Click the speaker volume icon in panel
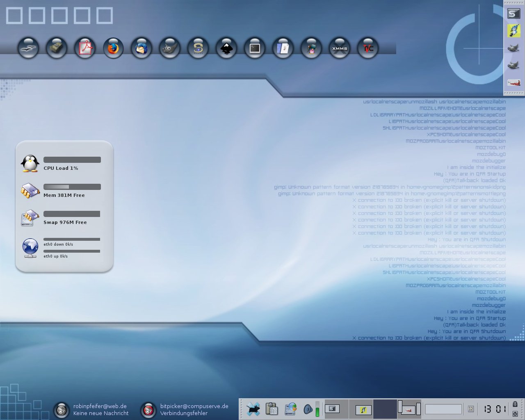The height and width of the screenshot is (420, 525). (x=308, y=409)
